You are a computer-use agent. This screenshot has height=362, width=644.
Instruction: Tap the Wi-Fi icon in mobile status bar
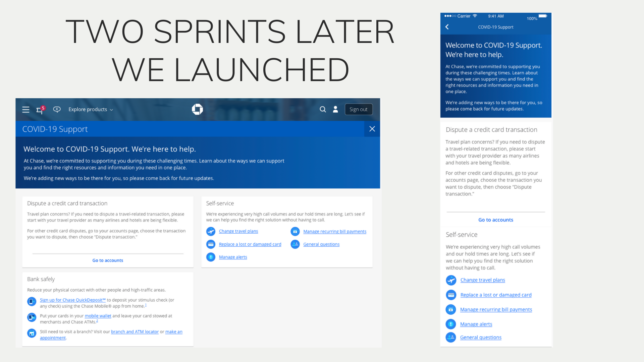tap(475, 16)
